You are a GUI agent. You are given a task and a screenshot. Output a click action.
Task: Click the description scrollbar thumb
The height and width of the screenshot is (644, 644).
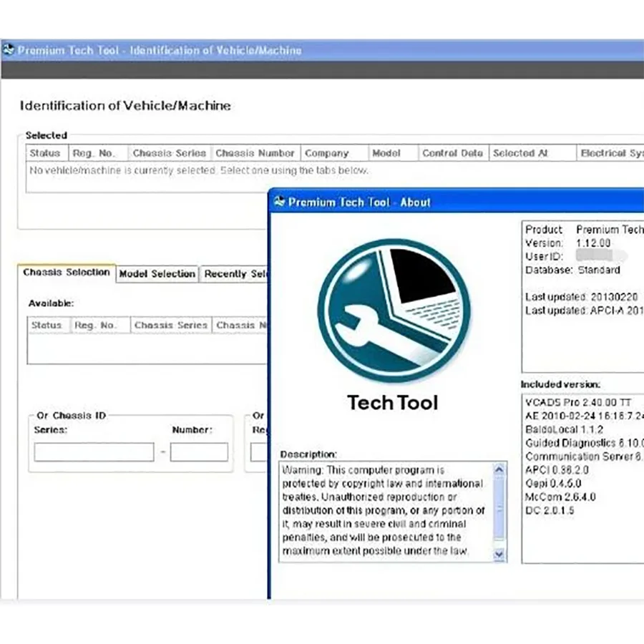tap(499, 508)
